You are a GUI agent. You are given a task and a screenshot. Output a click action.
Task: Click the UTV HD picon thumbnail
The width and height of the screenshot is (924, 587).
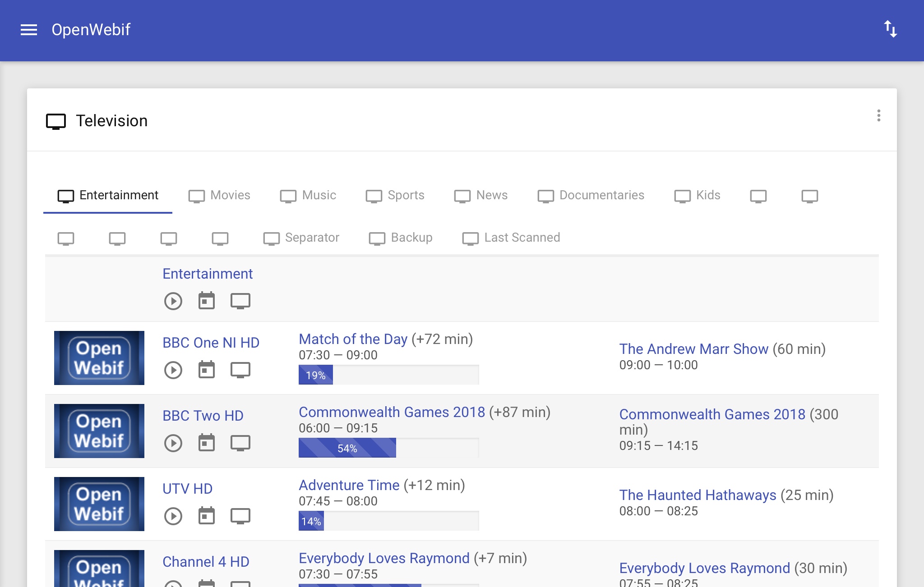pos(99,504)
